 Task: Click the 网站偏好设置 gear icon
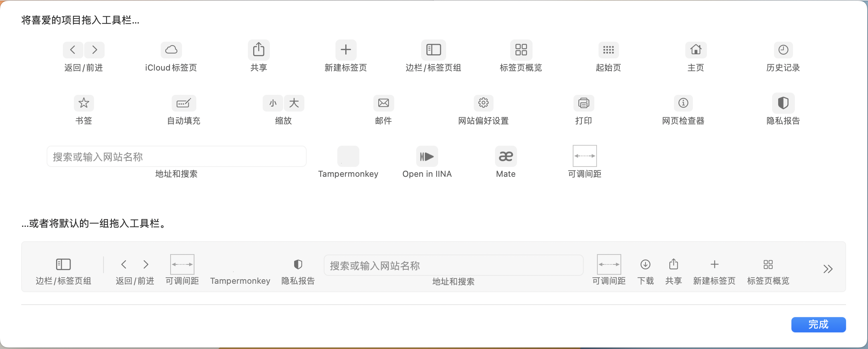tap(483, 103)
